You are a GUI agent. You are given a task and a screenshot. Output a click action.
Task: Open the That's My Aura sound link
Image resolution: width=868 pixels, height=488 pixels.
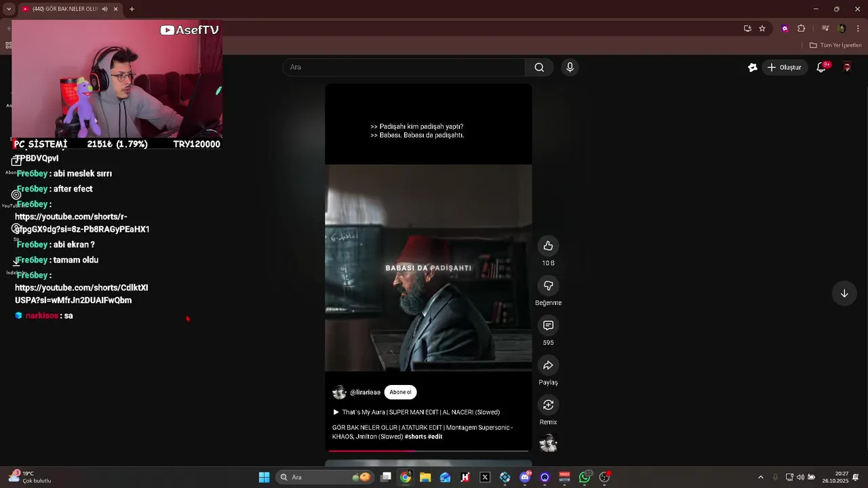coord(416,412)
